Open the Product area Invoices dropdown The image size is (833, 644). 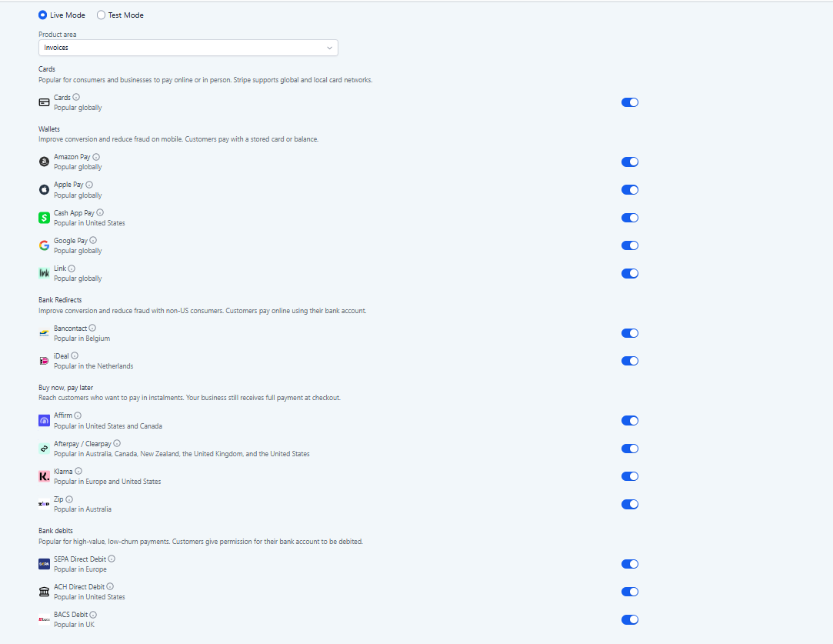pos(188,48)
